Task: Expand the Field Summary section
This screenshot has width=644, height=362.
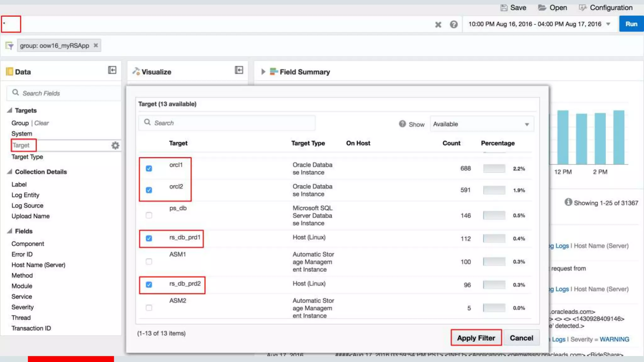Action: [263, 72]
